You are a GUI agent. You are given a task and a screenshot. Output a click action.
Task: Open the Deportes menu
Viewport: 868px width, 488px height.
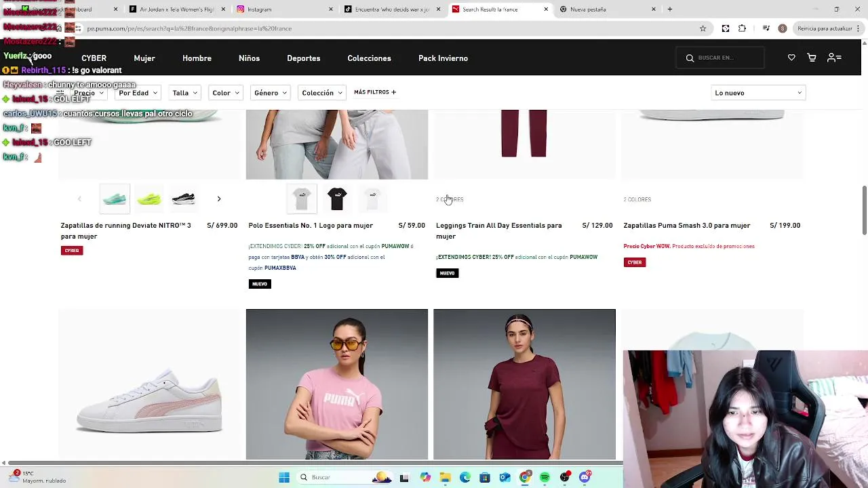[x=303, y=58]
